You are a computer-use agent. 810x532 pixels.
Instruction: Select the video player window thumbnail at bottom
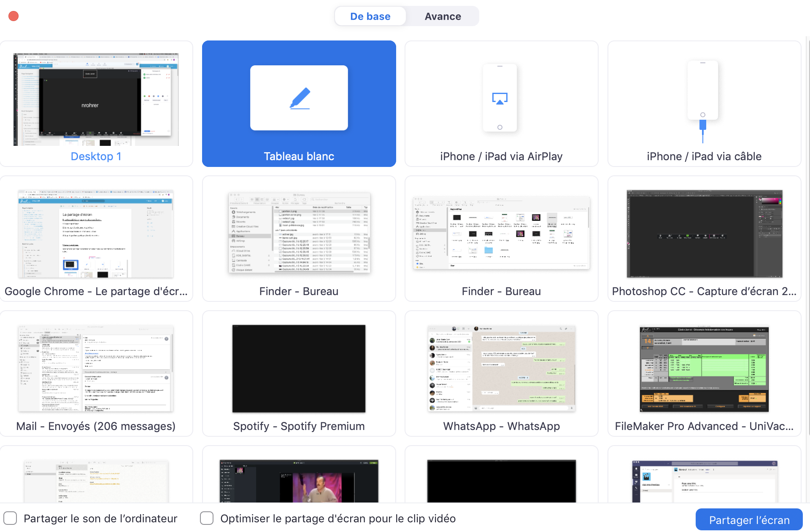click(299, 481)
